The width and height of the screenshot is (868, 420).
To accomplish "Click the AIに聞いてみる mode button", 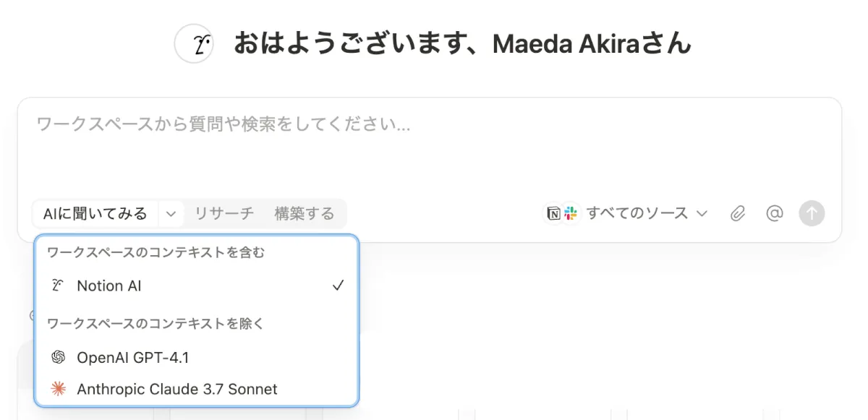I will 95,213.
